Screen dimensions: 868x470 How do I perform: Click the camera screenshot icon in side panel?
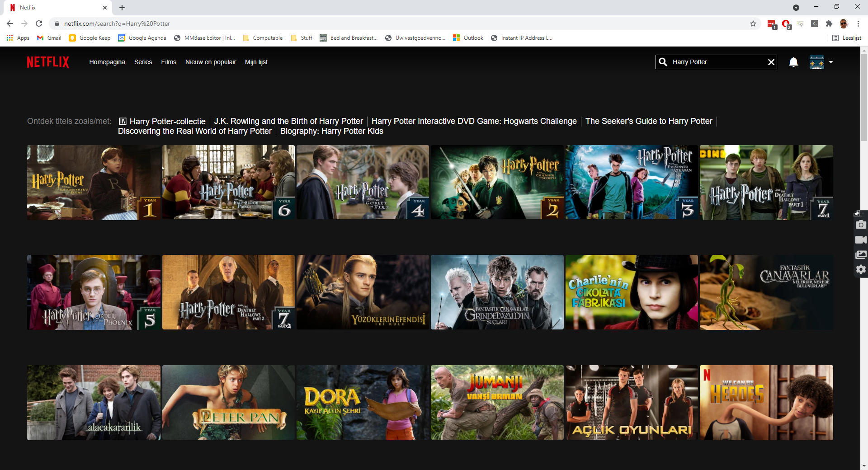pos(861,225)
